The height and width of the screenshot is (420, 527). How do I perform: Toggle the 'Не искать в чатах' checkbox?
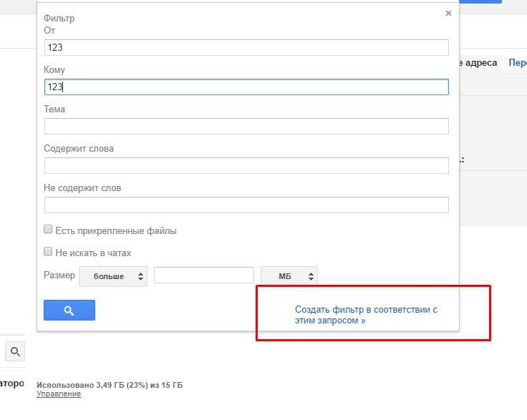[x=49, y=252]
